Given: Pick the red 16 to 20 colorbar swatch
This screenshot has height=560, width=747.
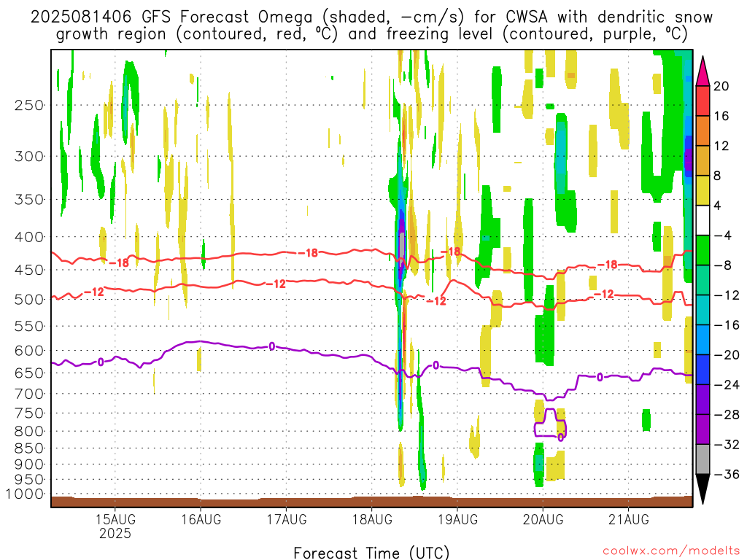Looking at the screenshot, I should (703, 101).
